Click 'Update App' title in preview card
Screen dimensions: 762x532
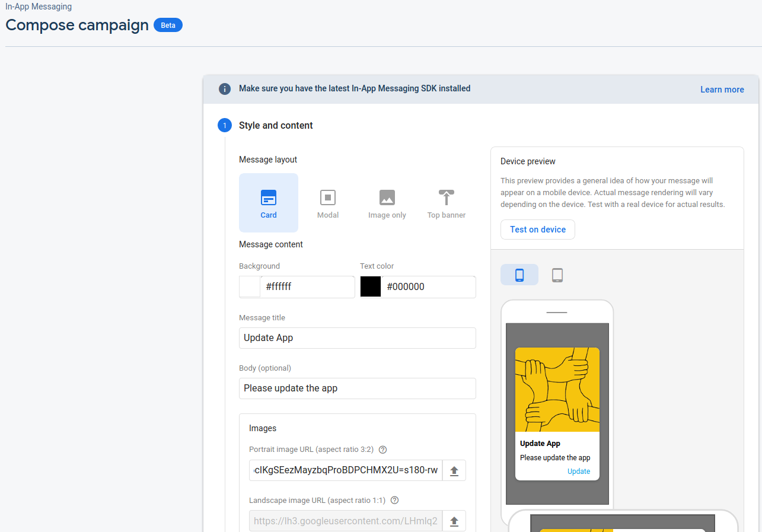[x=540, y=444]
